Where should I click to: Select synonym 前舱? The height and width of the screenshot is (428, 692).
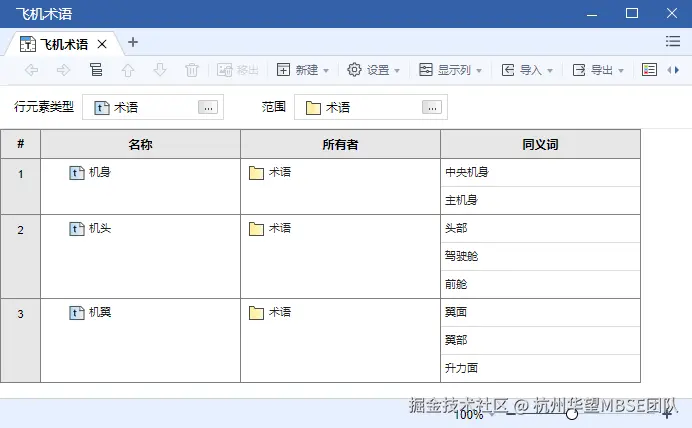456,284
